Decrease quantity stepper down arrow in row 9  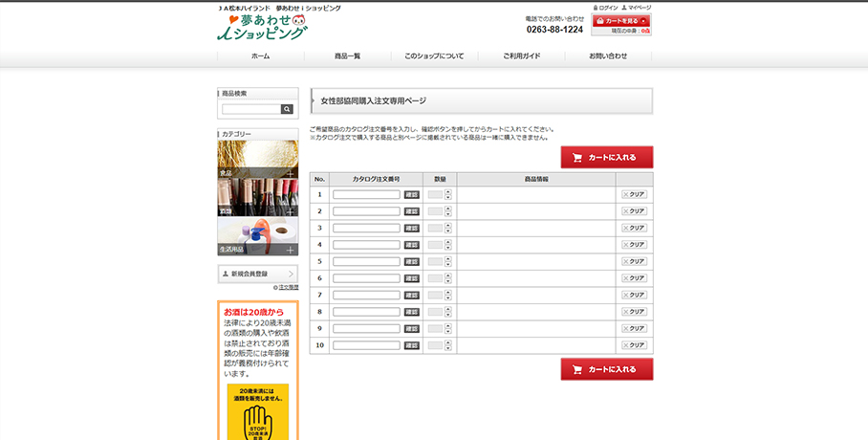(x=447, y=331)
